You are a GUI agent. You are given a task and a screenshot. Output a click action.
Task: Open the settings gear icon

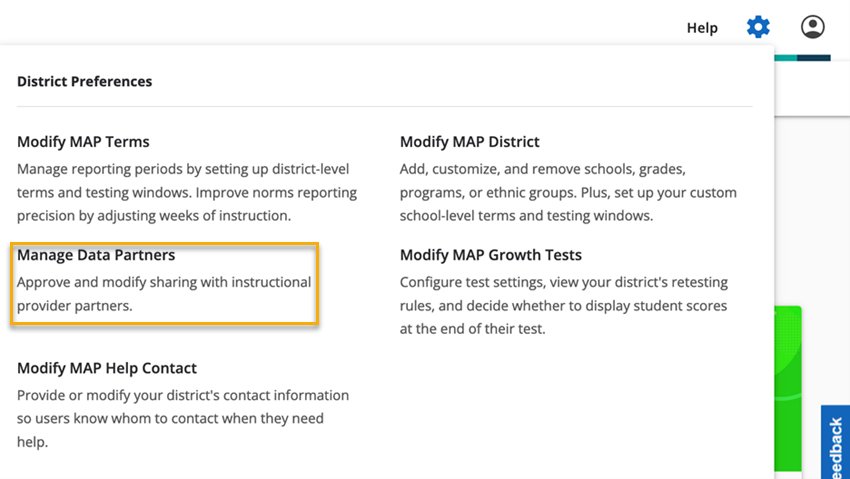(758, 27)
